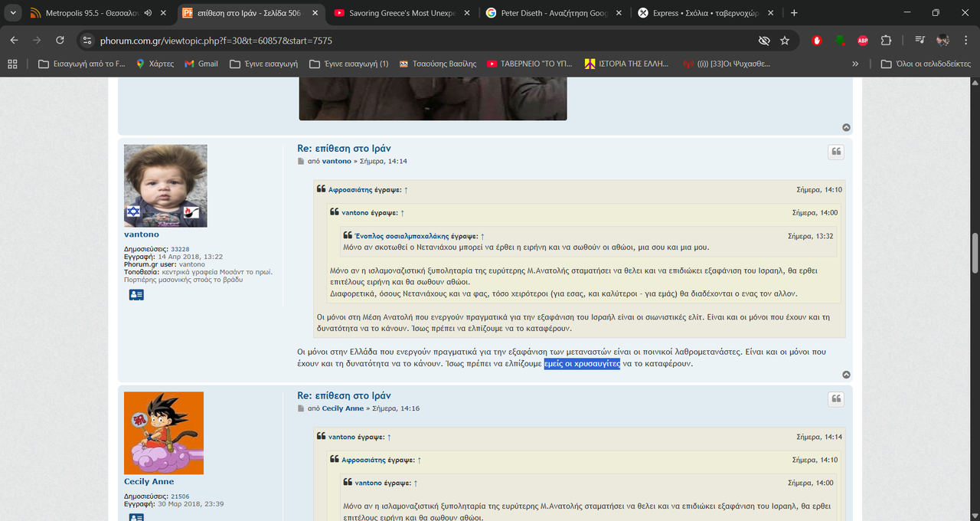Go back to previous page
Viewport: 980px width, 521px height.
[x=15, y=40]
